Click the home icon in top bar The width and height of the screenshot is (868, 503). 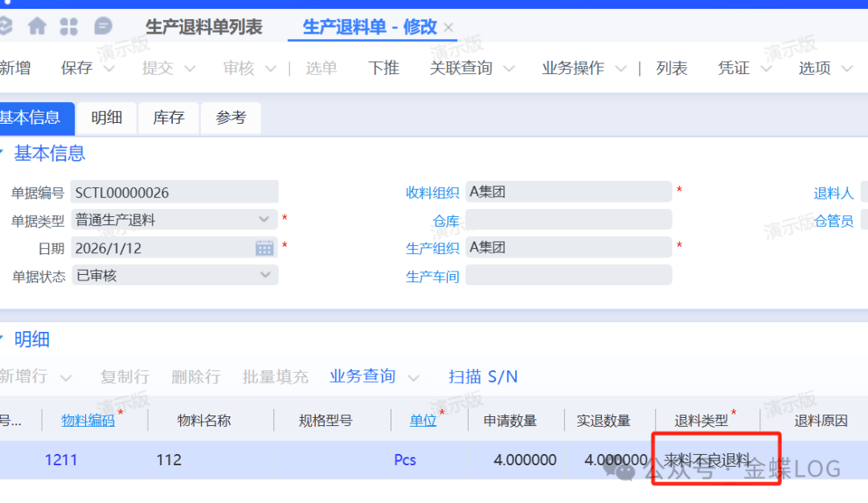pyautogui.click(x=37, y=27)
